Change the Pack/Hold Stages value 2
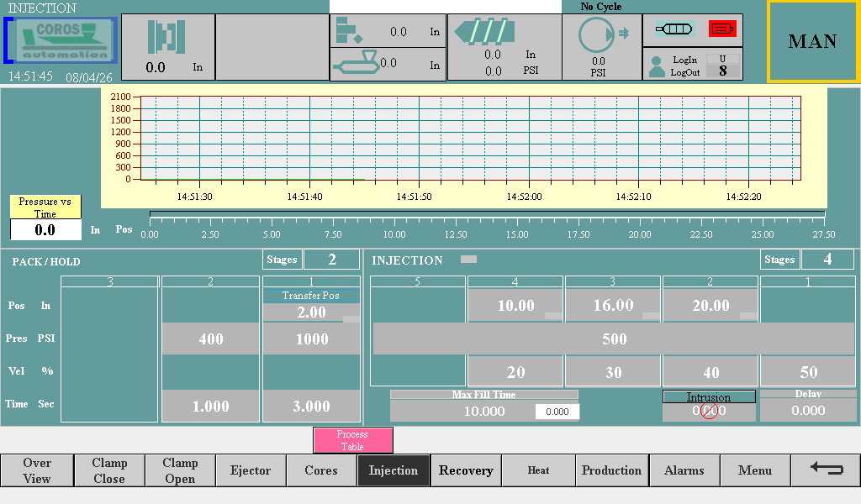861x504 pixels. pos(331,260)
